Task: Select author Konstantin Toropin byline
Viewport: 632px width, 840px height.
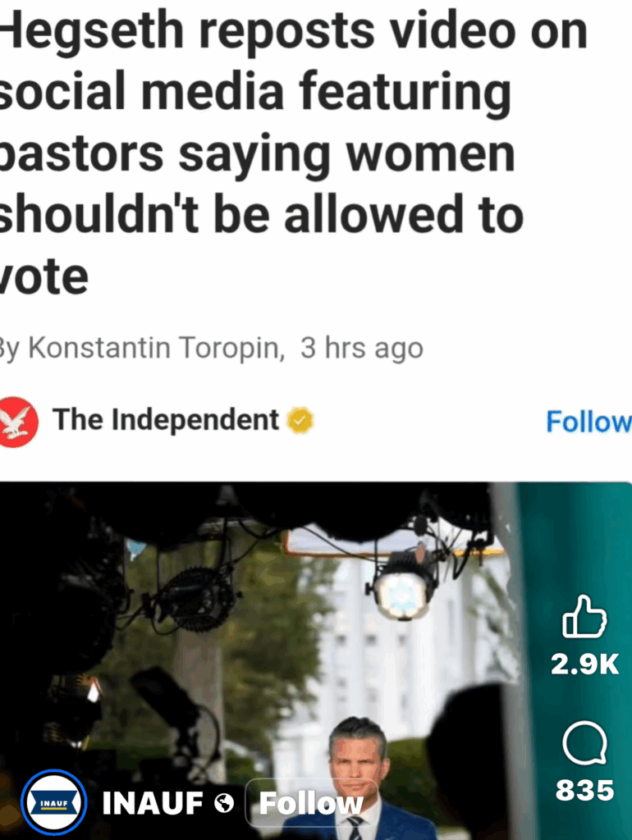Action: pyautogui.click(x=155, y=348)
